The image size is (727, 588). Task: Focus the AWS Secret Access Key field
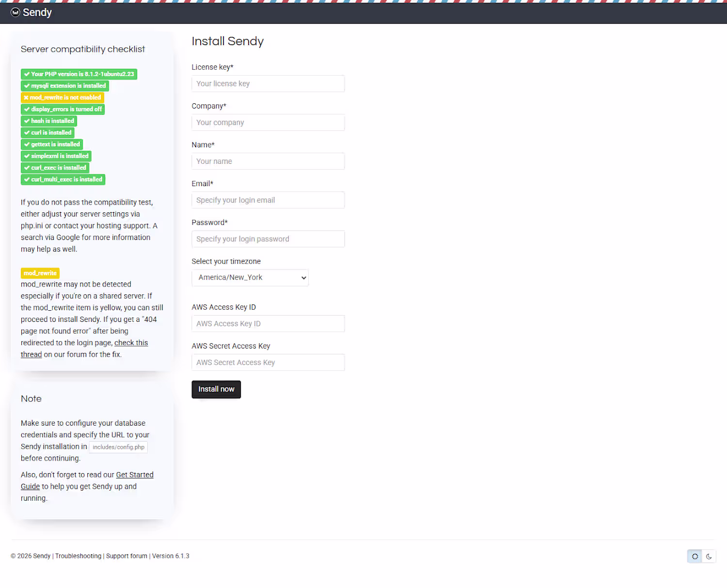click(x=268, y=363)
